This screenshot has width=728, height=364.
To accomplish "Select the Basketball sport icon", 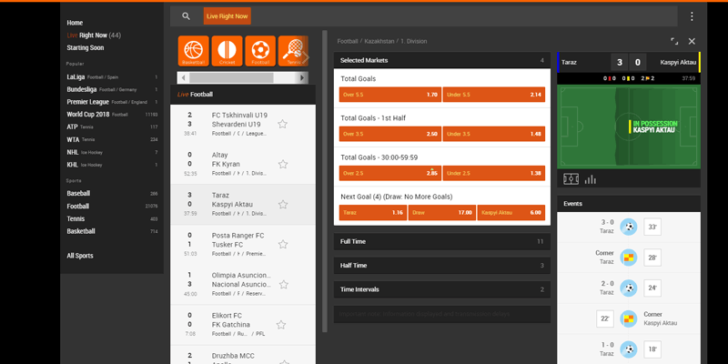I will (193, 51).
